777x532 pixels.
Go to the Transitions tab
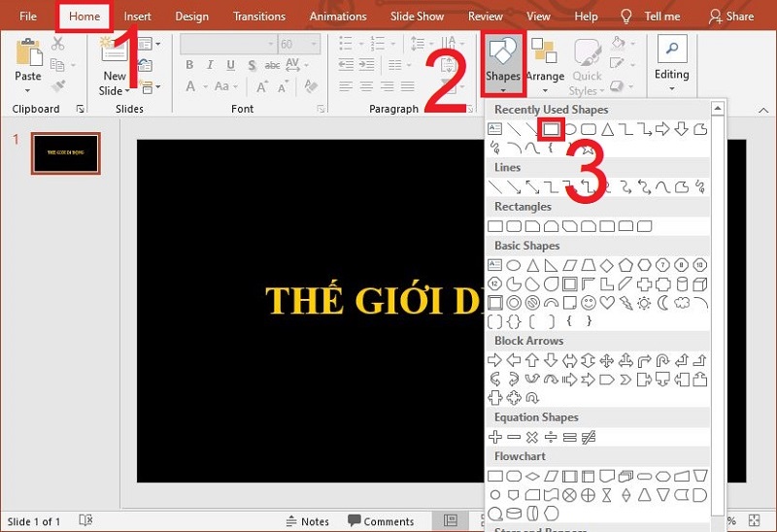[x=259, y=17]
